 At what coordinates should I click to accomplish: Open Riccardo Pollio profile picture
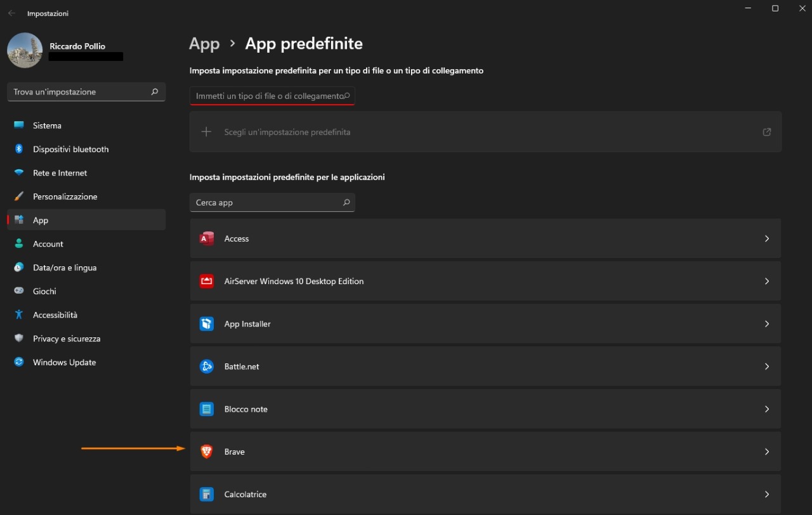coord(25,50)
